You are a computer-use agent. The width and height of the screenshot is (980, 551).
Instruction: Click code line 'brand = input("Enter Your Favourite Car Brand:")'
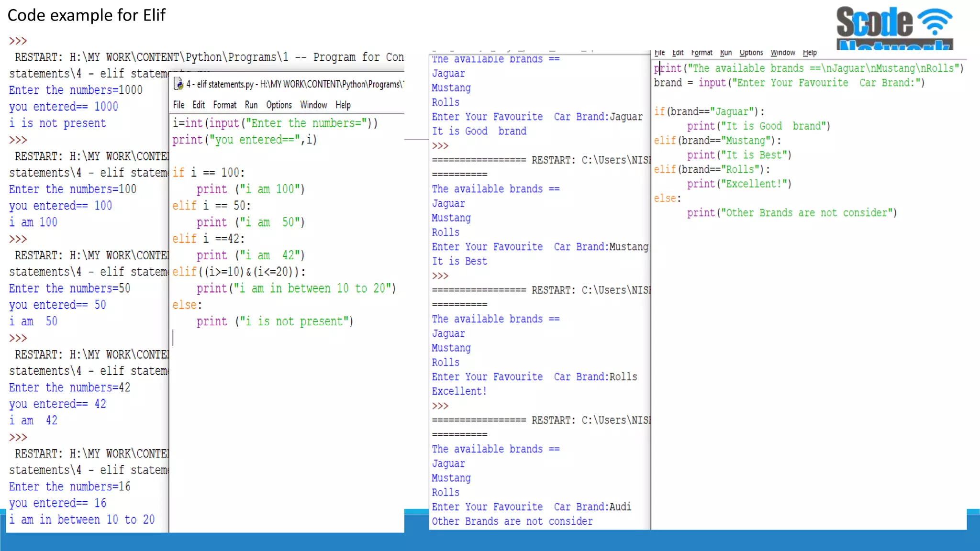(790, 83)
